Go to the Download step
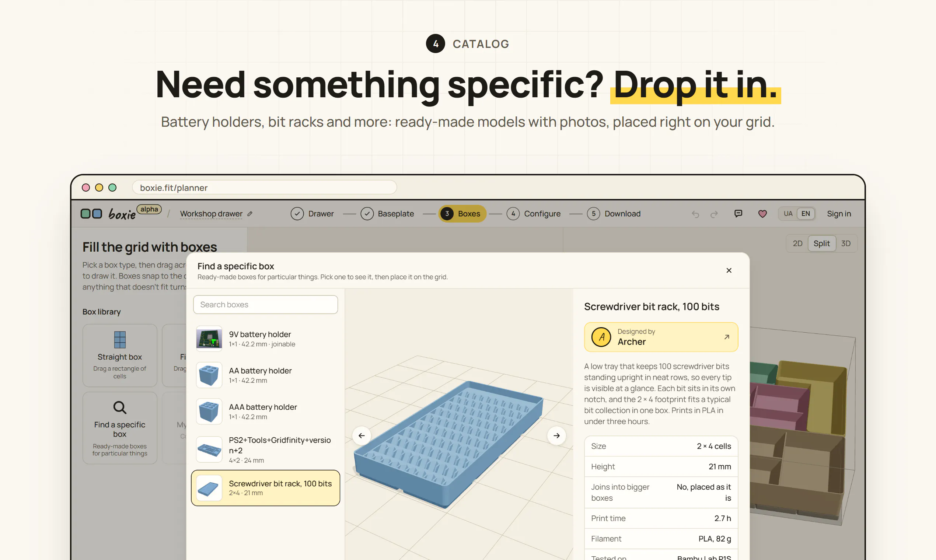 [x=614, y=214]
